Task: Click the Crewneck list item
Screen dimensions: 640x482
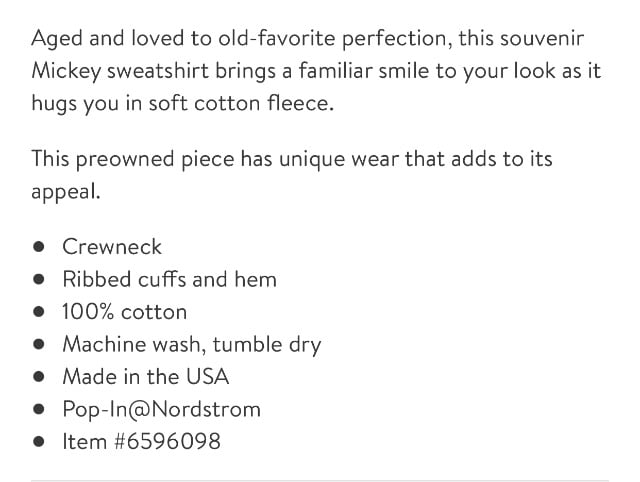Action: coord(112,247)
